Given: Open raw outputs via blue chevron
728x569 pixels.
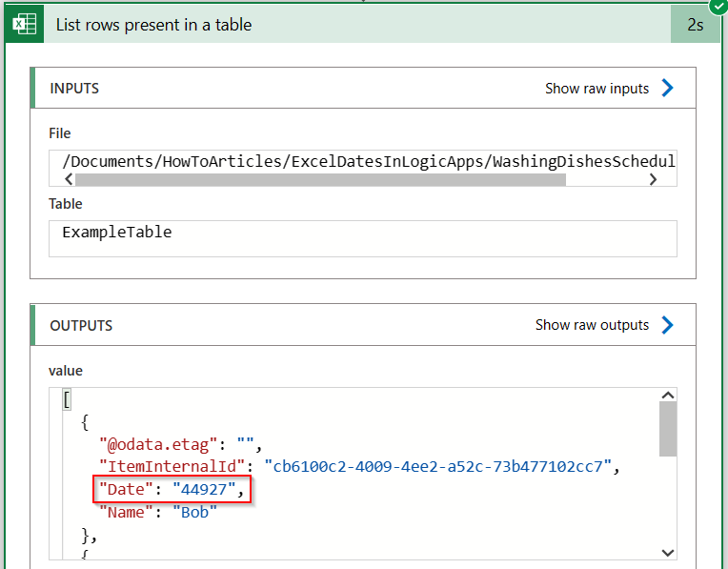Looking at the screenshot, I should coord(667,325).
